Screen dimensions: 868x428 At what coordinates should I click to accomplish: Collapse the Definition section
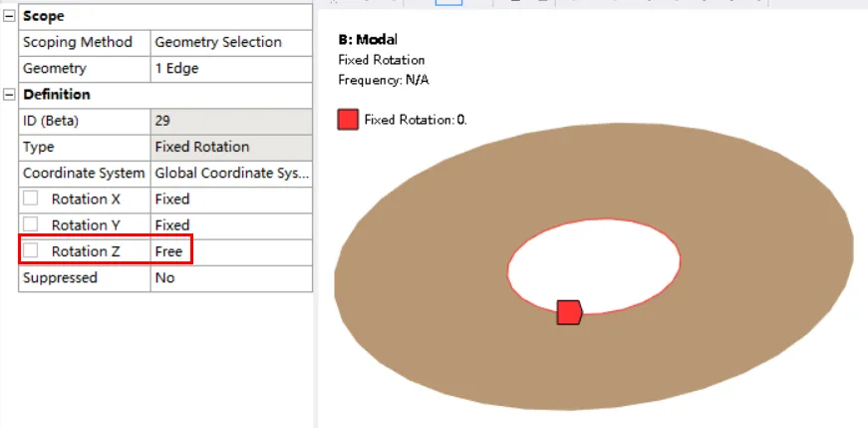[x=10, y=95]
